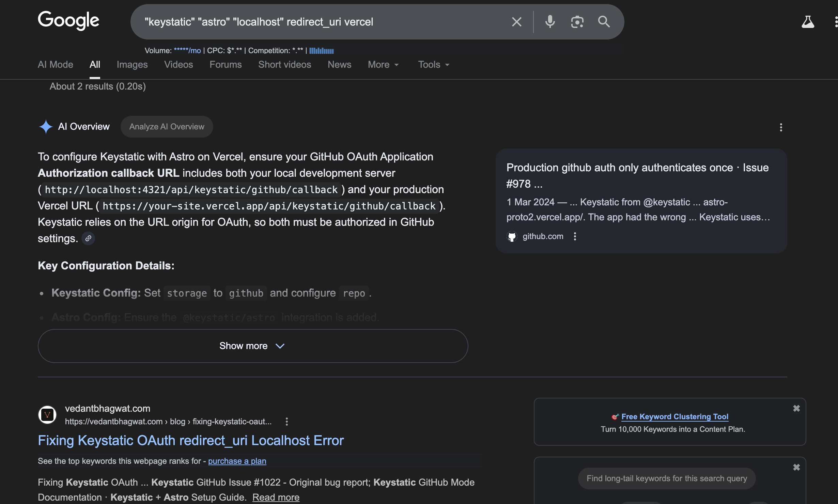This screenshot has width=838, height=504.
Task: Select the All results tab
Action: (95, 64)
